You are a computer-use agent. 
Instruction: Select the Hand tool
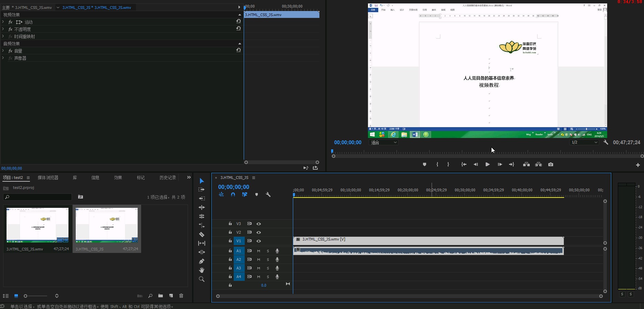(x=202, y=270)
